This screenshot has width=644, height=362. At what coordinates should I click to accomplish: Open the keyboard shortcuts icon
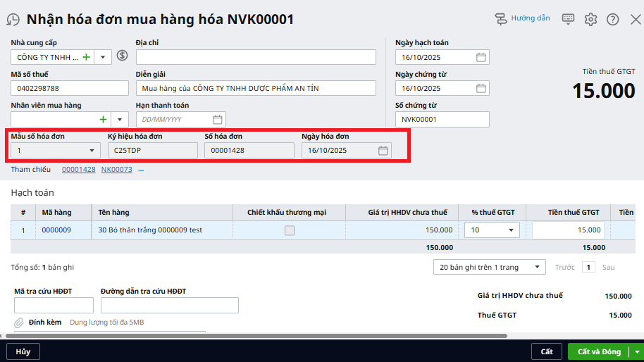569,19
